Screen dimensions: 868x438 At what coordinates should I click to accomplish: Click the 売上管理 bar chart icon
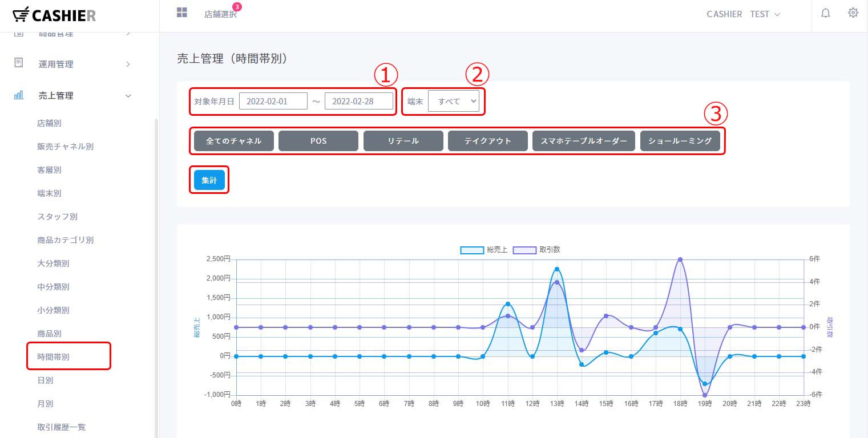[19, 95]
